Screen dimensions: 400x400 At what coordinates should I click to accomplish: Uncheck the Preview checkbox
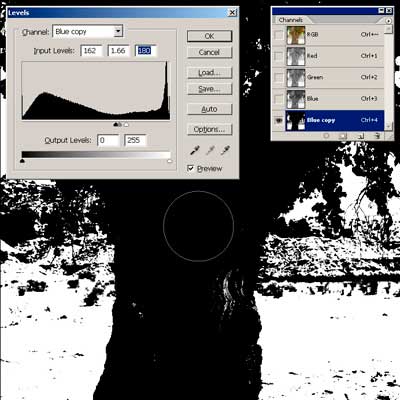[x=191, y=168]
